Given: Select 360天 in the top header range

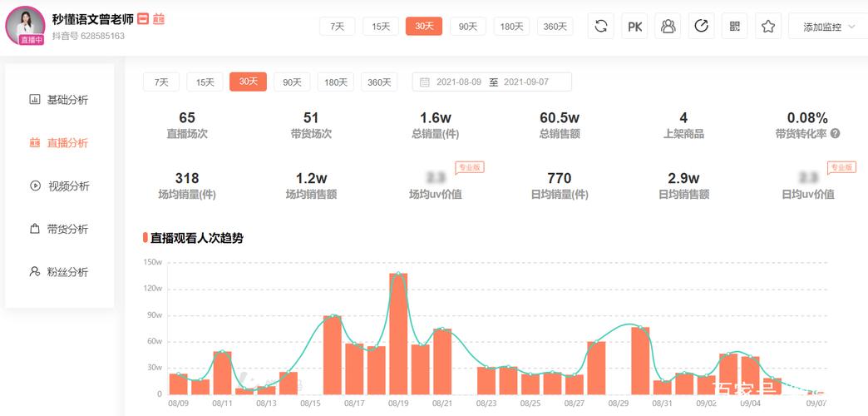Looking at the screenshot, I should [555, 26].
